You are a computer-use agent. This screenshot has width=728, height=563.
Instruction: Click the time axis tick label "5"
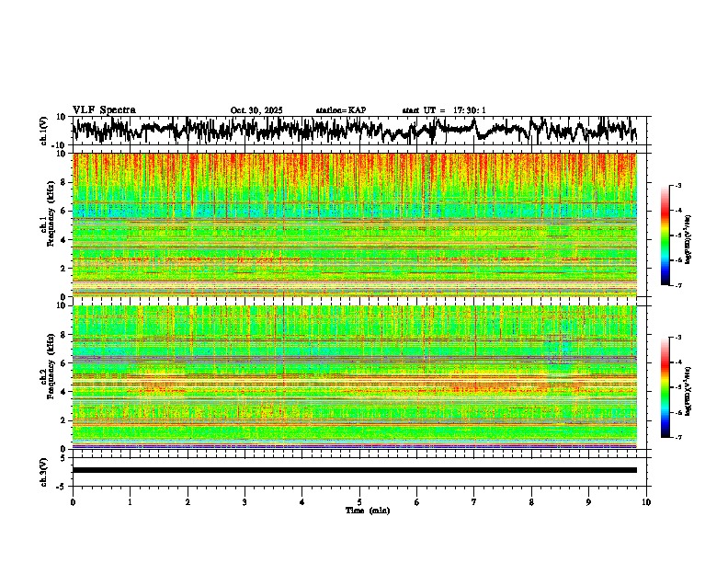359,502
